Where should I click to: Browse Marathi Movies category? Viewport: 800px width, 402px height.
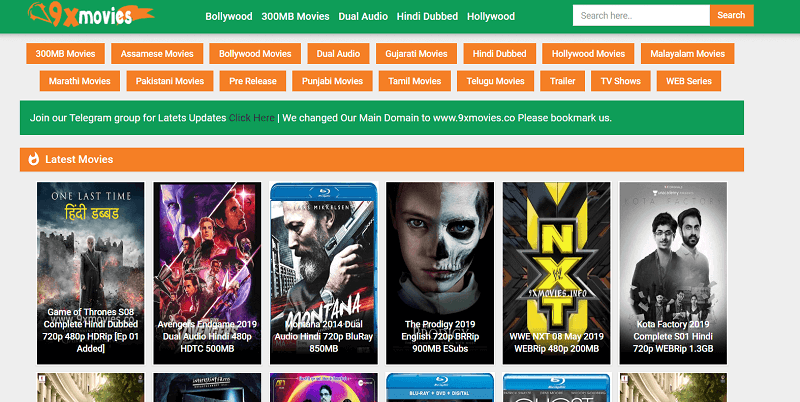pyautogui.click(x=80, y=81)
